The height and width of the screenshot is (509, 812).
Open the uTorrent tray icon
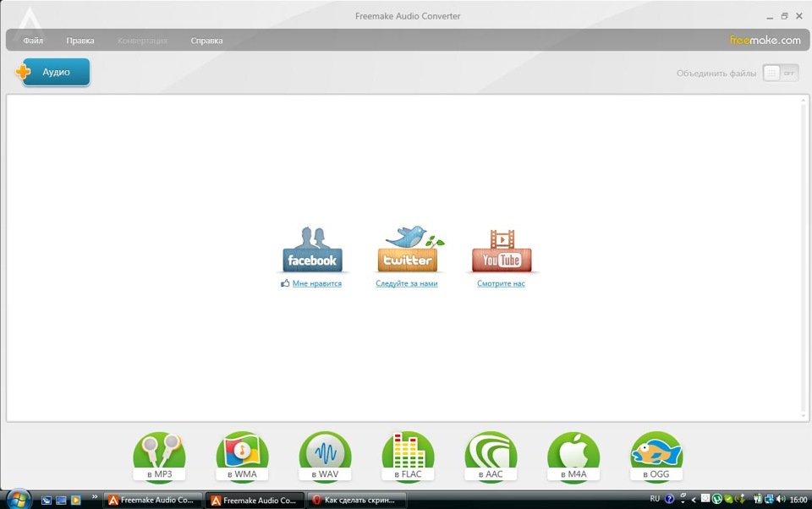point(717,499)
